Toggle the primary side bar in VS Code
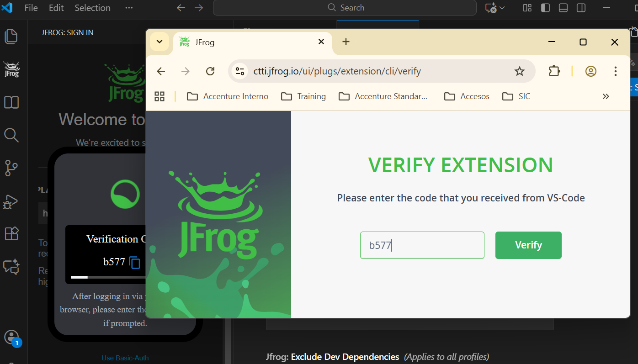 (545, 8)
